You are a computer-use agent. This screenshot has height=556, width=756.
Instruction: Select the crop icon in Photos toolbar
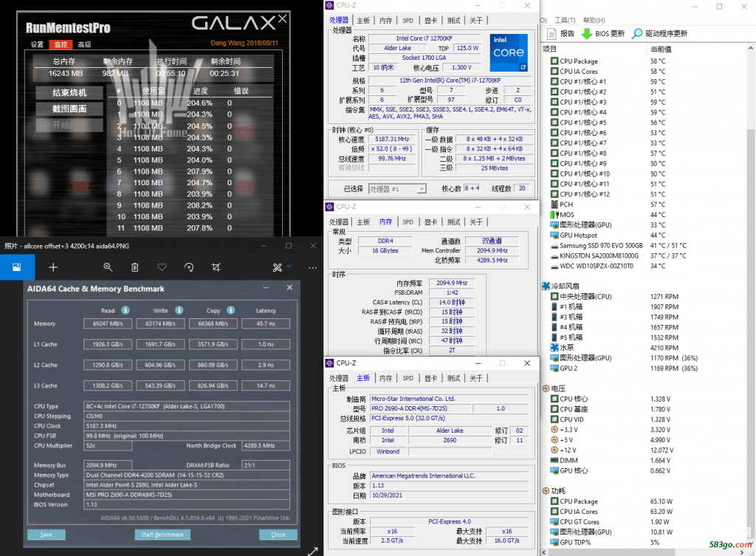tap(216, 267)
